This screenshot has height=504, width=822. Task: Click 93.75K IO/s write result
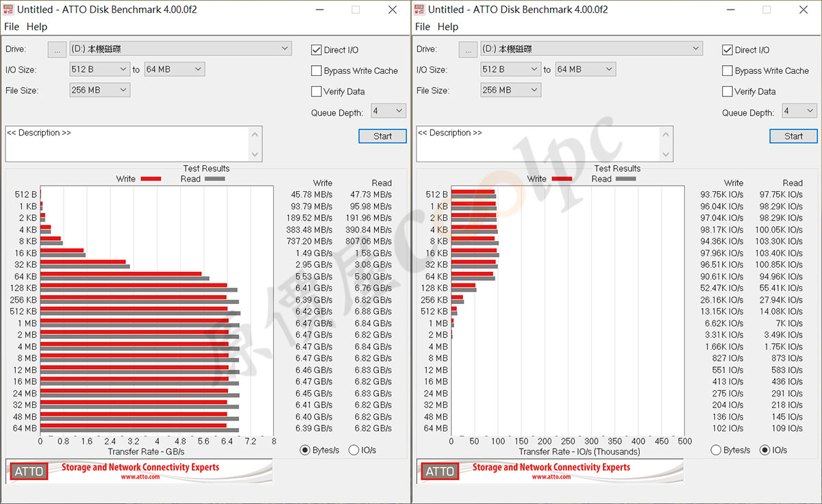pyautogui.click(x=721, y=194)
